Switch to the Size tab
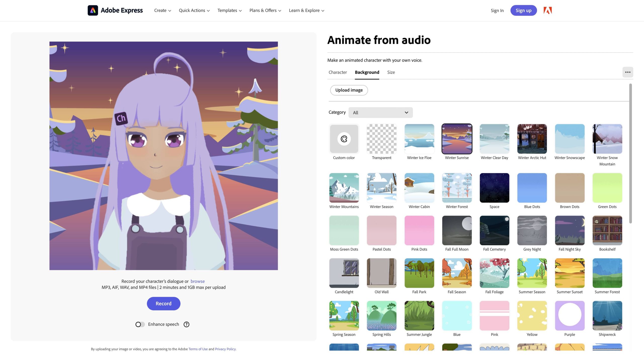The image size is (644, 362). pyautogui.click(x=391, y=72)
